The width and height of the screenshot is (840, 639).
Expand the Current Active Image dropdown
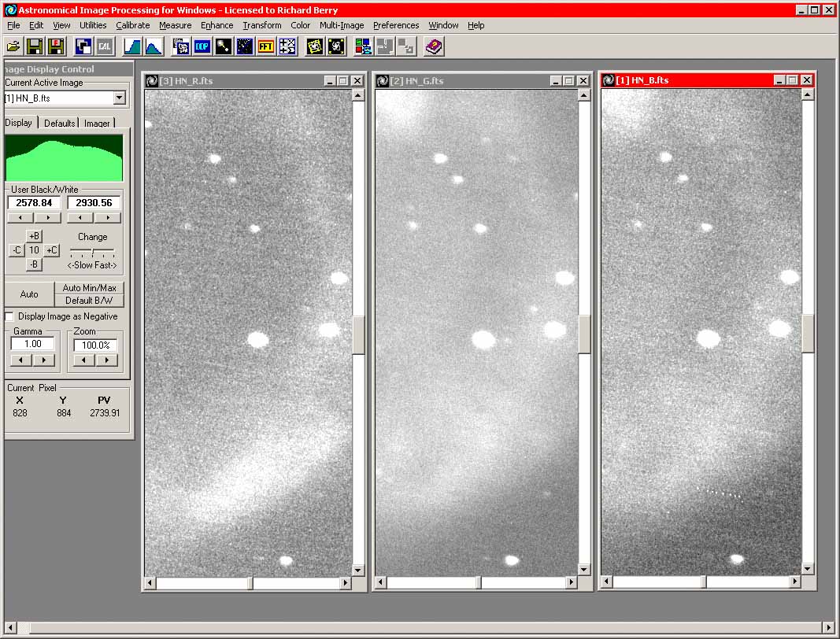click(x=119, y=98)
